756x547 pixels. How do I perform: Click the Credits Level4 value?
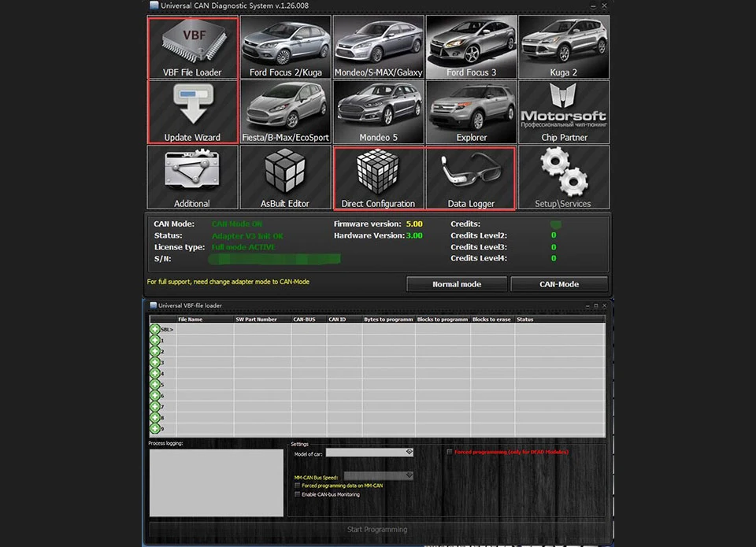[x=554, y=258]
